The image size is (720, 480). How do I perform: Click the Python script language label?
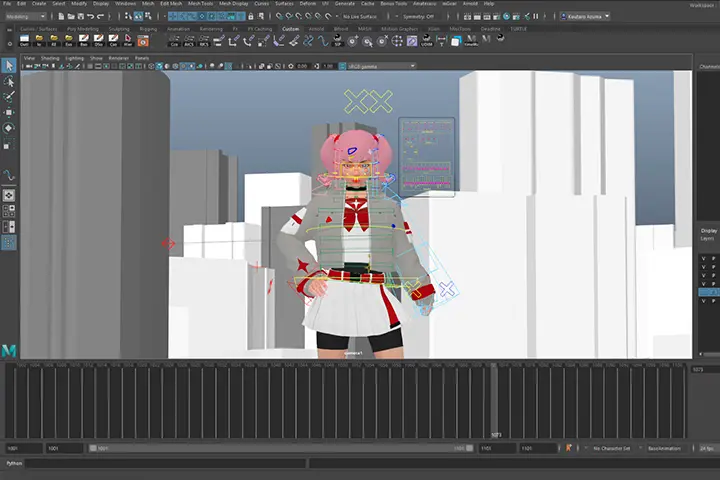pyautogui.click(x=14, y=463)
